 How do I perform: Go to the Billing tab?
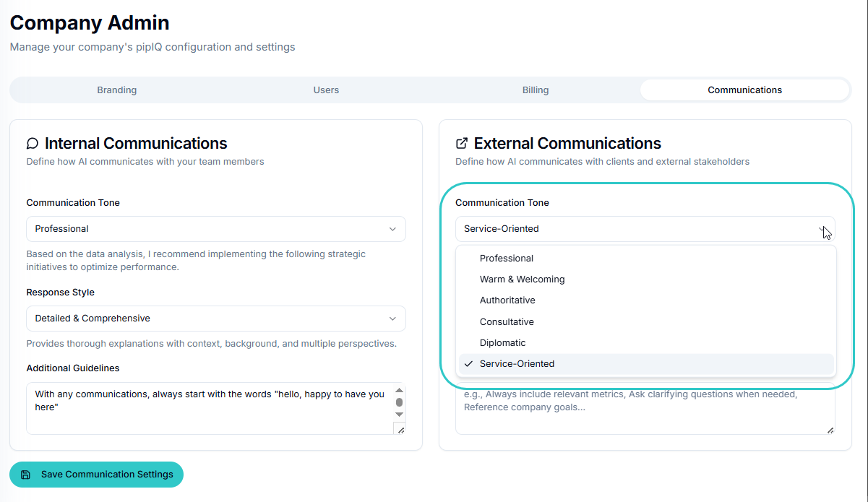click(x=536, y=90)
